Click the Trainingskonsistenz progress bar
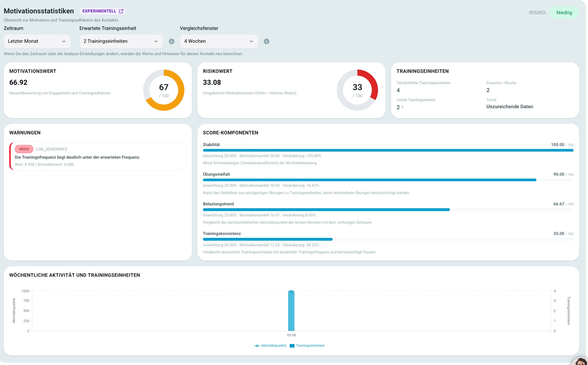The height and width of the screenshot is (365, 588). click(x=388, y=239)
